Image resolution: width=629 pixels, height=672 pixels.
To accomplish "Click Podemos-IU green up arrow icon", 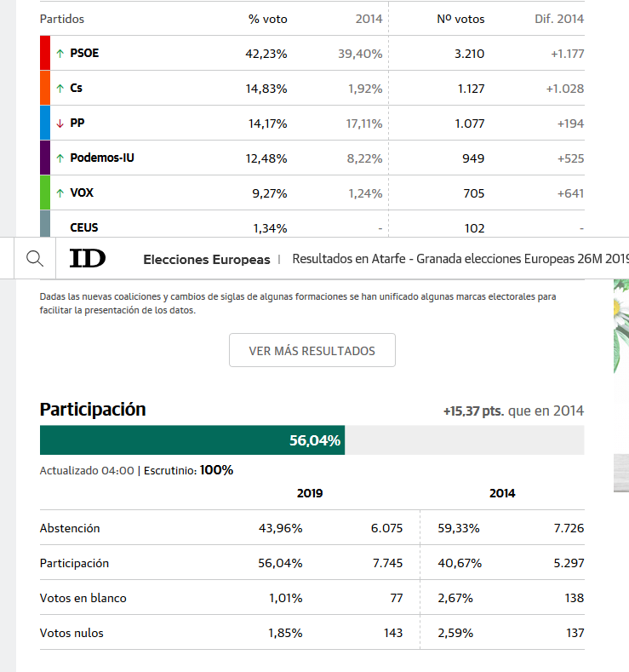I will click(60, 158).
